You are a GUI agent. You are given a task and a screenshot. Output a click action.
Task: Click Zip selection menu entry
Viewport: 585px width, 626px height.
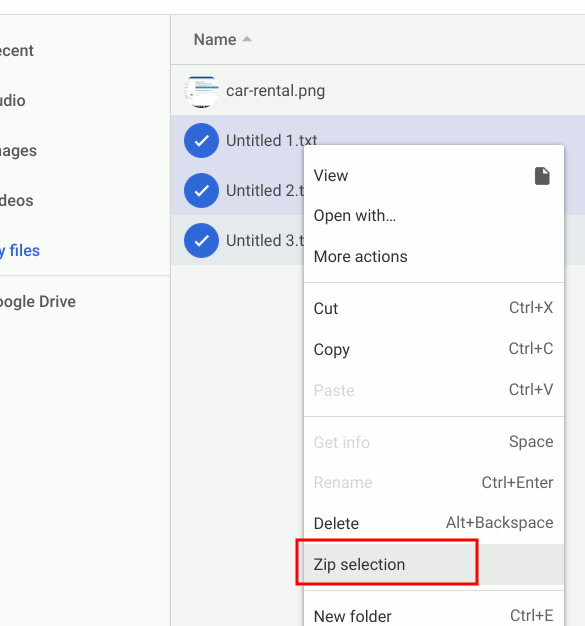point(434,565)
